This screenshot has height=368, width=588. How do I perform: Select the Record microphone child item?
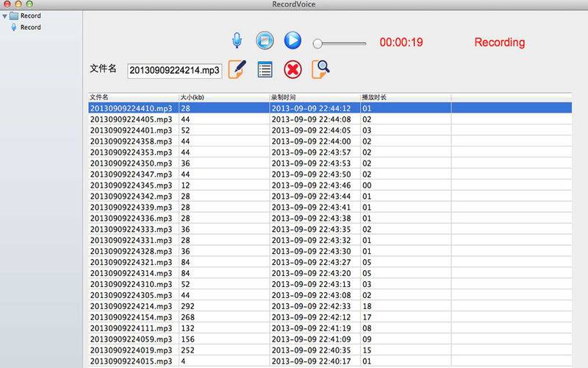pyautogui.click(x=30, y=27)
